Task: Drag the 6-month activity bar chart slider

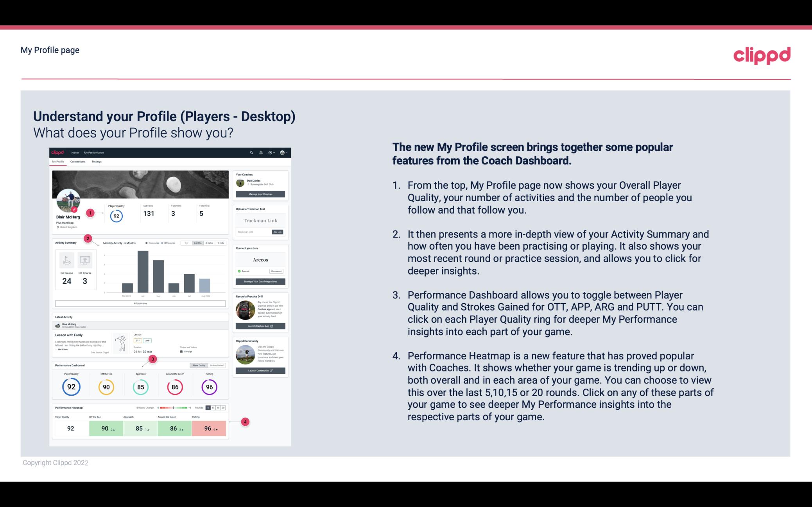Action: [x=198, y=243]
